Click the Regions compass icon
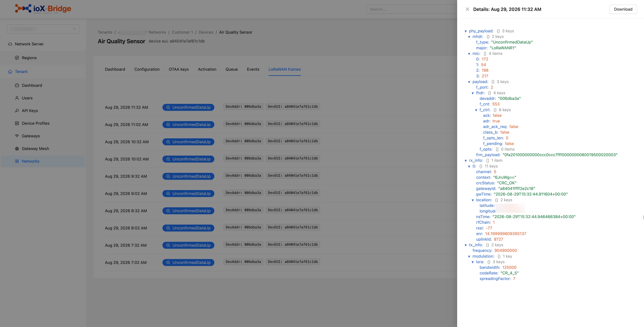This screenshot has height=327, width=644. tap(17, 58)
